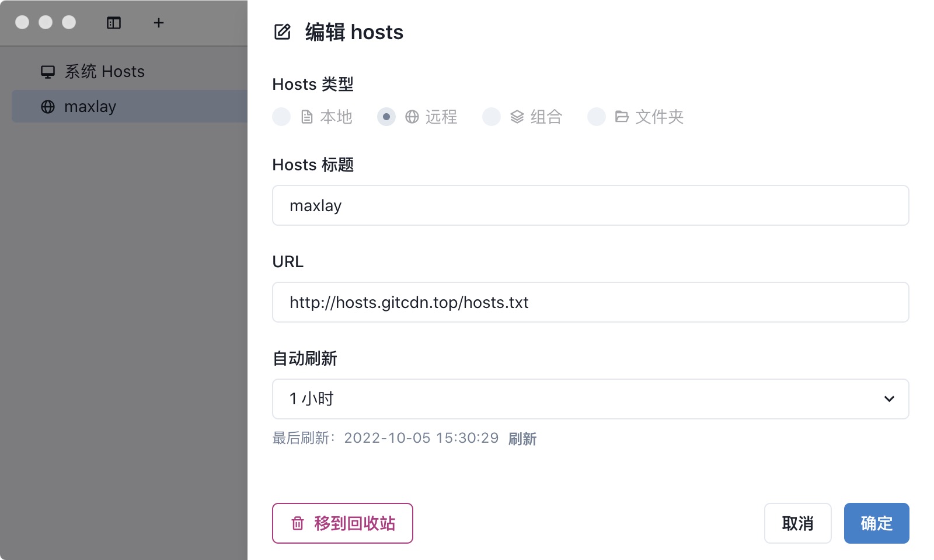Click the layers icon for 组合 type
The width and height of the screenshot is (934, 560).
point(517,117)
